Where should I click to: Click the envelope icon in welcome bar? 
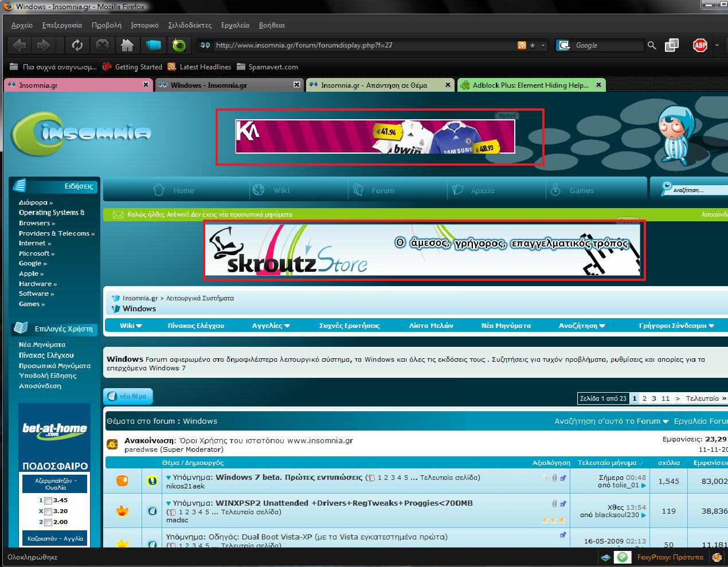click(x=118, y=214)
